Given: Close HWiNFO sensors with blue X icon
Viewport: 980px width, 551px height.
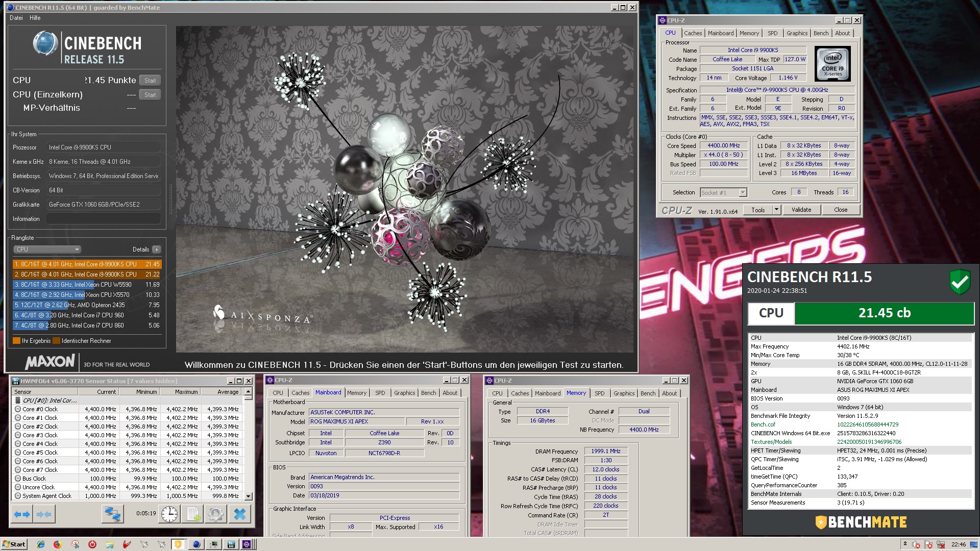Looking at the screenshot, I should click(239, 514).
